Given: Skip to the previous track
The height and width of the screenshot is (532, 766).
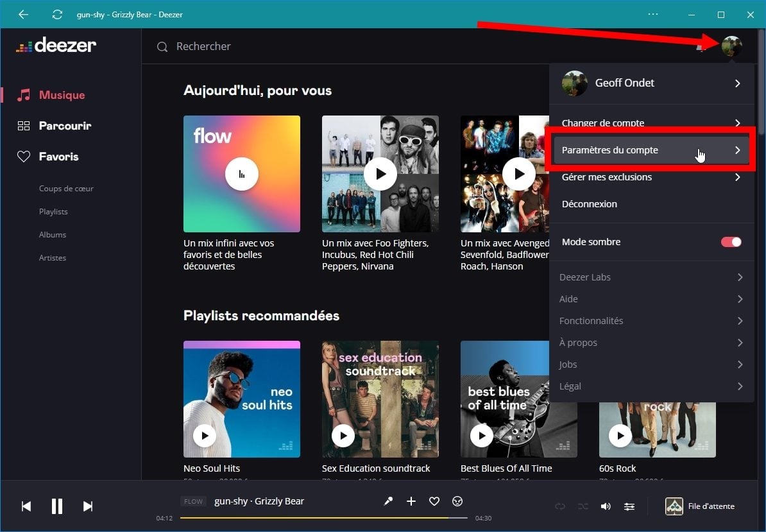Looking at the screenshot, I should pos(26,506).
